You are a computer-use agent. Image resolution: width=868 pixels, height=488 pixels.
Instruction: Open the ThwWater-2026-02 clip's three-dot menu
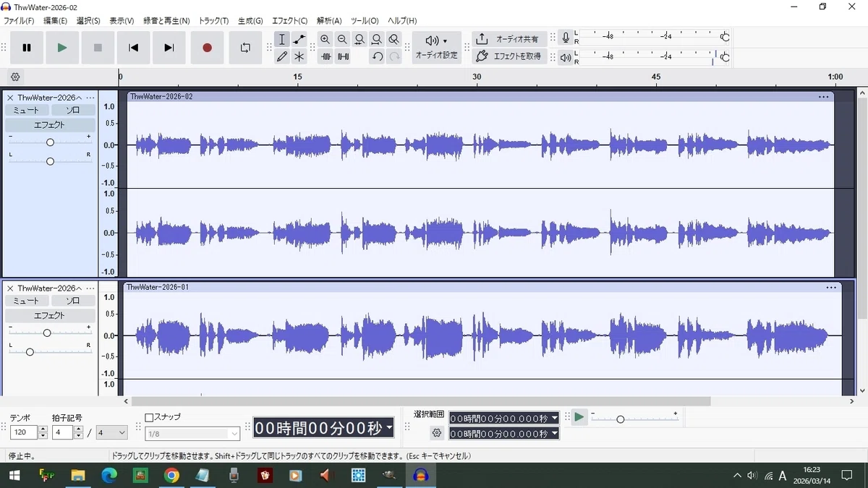click(x=823, y=97)
